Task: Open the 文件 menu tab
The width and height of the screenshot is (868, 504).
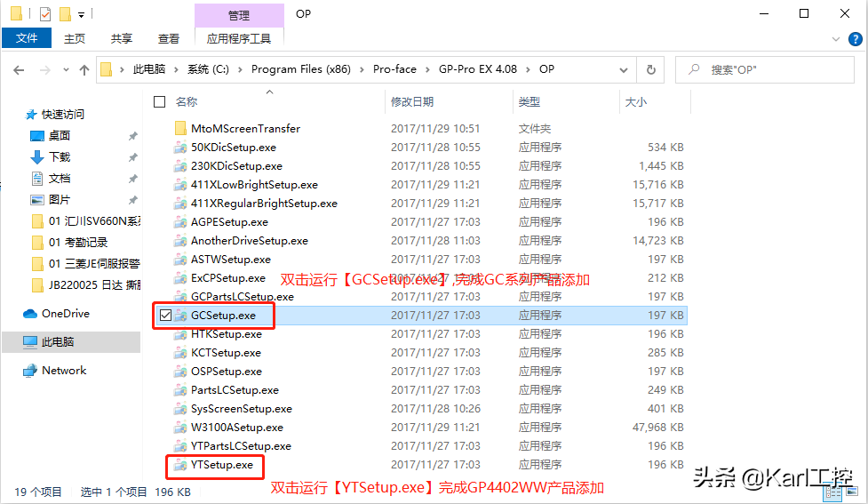Action: click(x=28, y=38)
